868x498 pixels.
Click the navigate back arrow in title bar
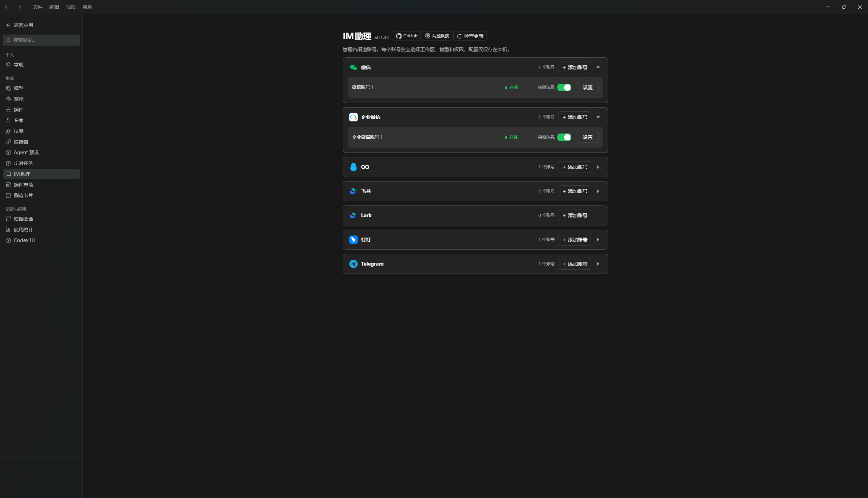pyautogui.click(x=7, y=7)
